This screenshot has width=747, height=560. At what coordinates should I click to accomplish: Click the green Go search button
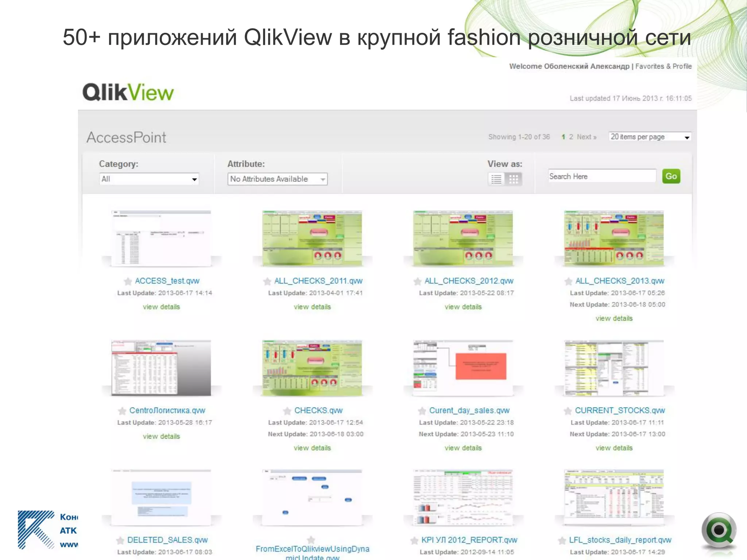click(671, 176)
